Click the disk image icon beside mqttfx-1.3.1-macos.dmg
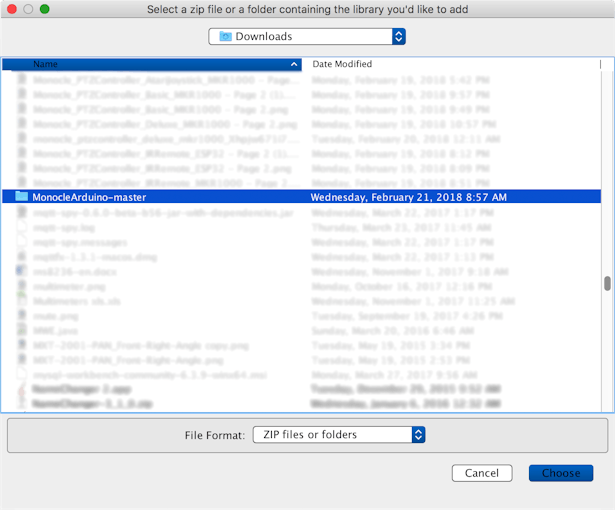The width and height of the screenshot is (615, 510). tap(22, 256)
